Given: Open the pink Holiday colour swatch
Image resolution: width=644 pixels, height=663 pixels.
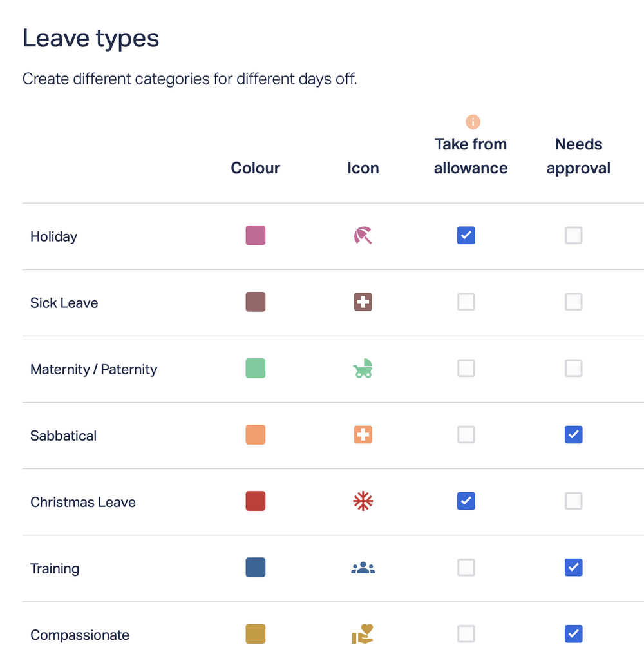Looking at the screenshot, I should [256, 236].
